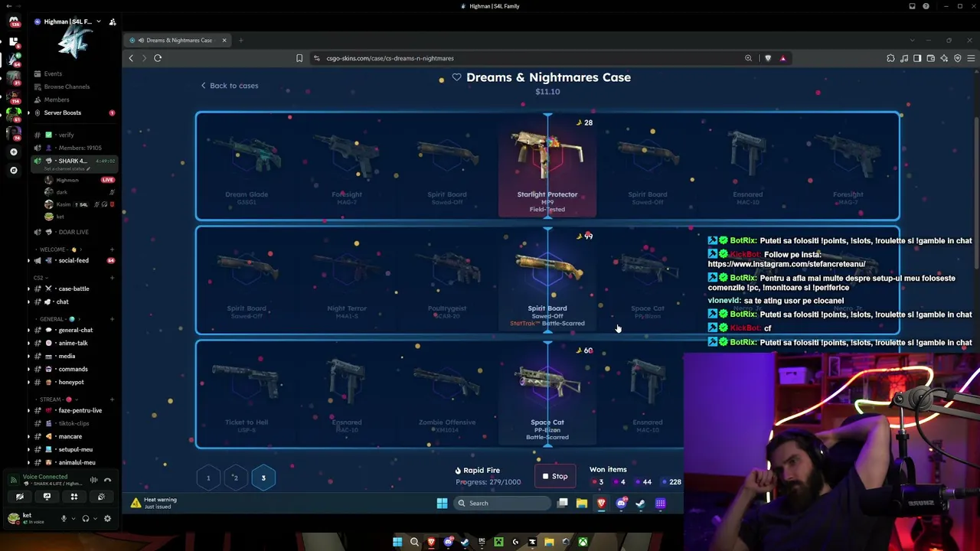Open Discord Discover compass icon
Viewport: 980px width, 551px height.
click(14, 170)
